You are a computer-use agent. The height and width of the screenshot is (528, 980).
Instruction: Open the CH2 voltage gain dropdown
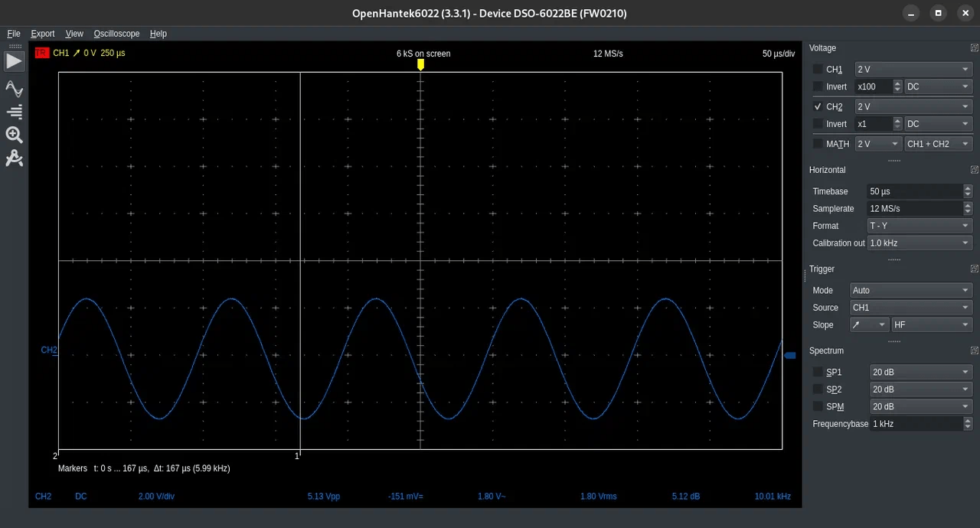(x=913, y=106)
